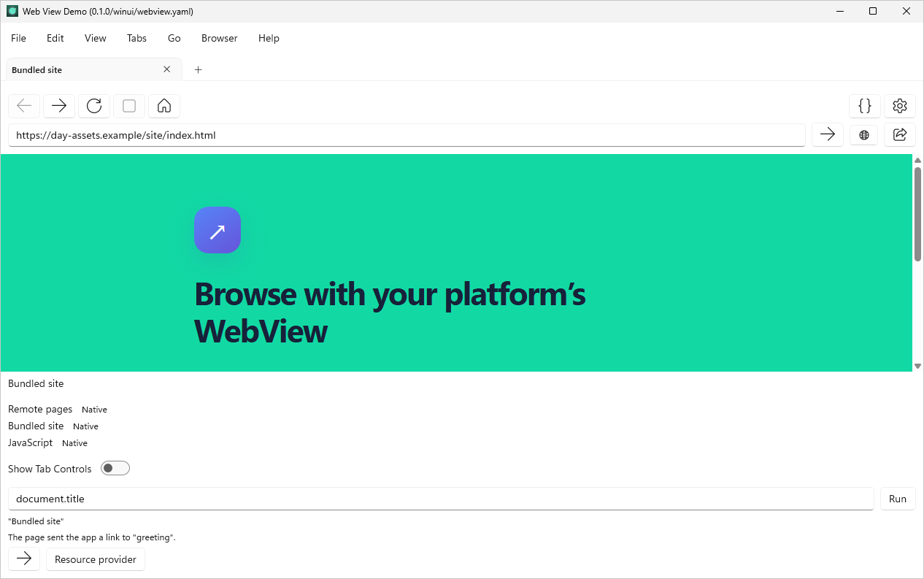Image resolution: width=924 pixels, height=579 pixels.
Task: Click the Run button
Action: click(898, 499)
